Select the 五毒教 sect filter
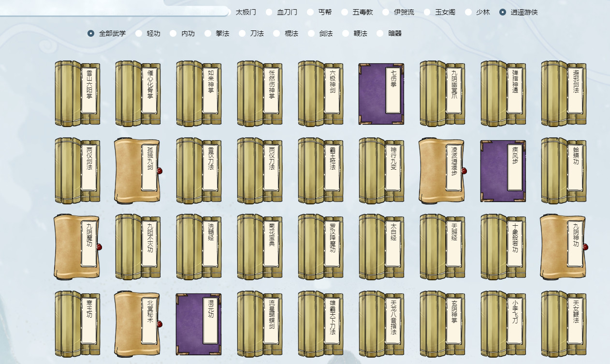 coord(357,12)
